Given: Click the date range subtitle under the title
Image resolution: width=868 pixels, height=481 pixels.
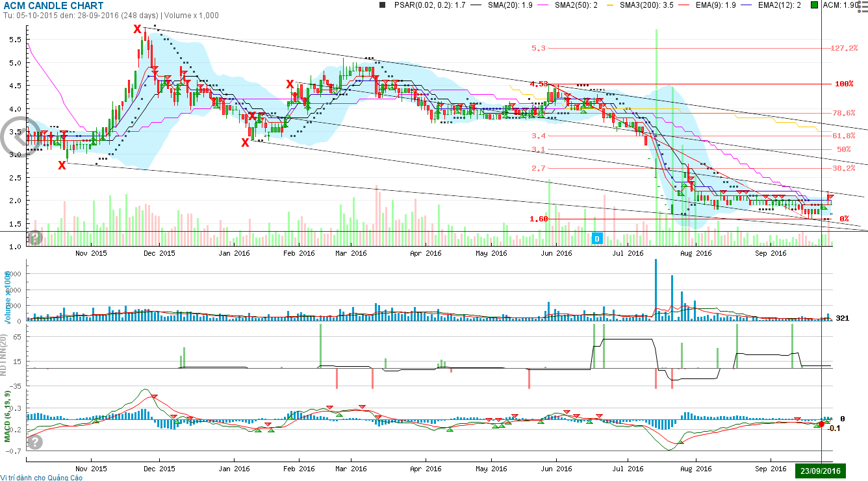Looking at the screenshot, I should pyautogui.click(x=110, y=16).
